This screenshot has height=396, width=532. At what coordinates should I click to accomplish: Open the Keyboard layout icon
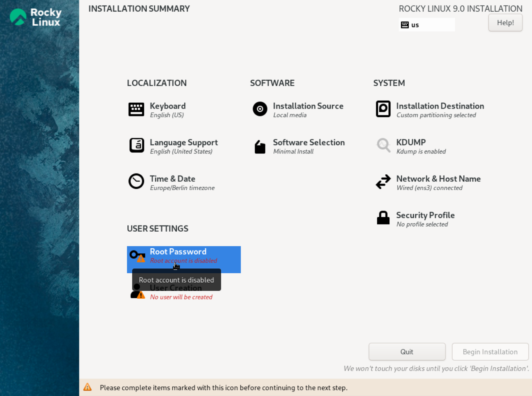pyautogui.click(x=136, y=109)
